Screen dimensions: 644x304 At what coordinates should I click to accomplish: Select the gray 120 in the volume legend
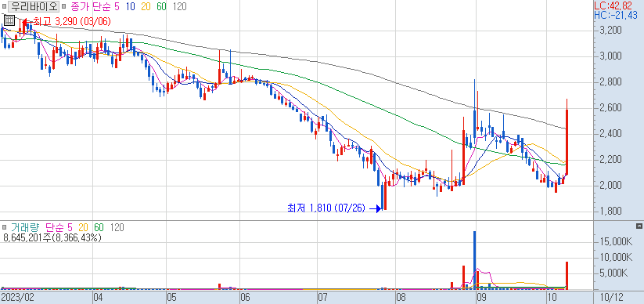(x=117, y=227)
